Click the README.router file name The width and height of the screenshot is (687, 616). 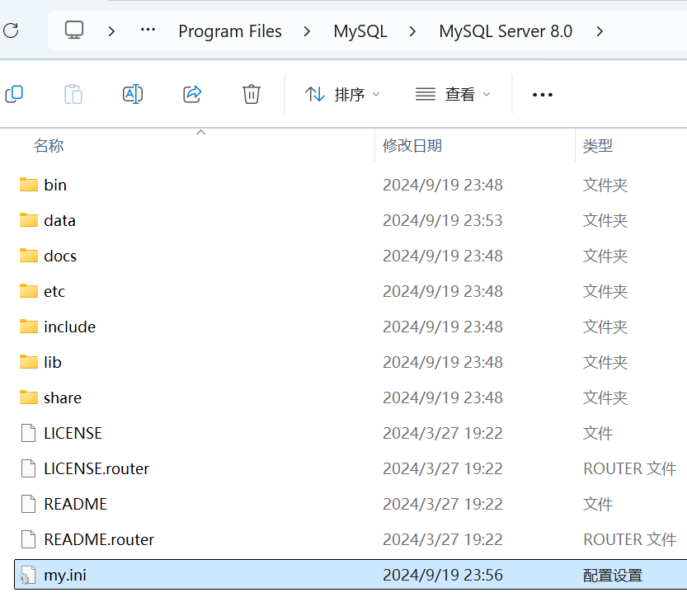click(x=99, y=539)
